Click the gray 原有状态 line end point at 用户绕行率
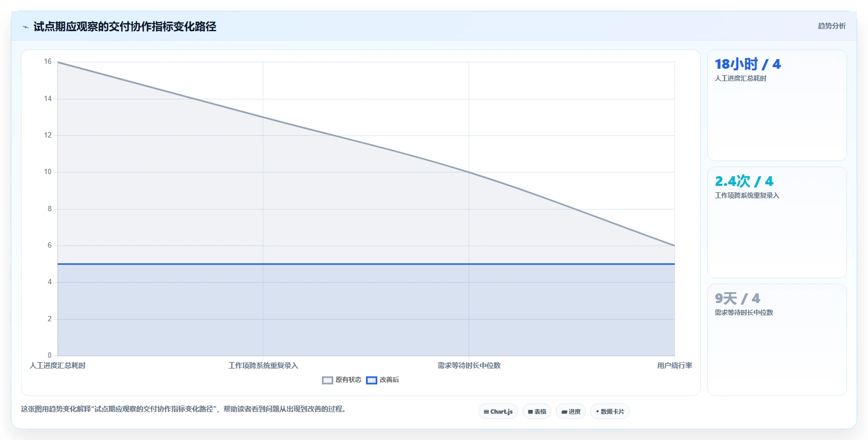Image resolution: width=868 pixels, height=440 pixels. click(675, 246)
